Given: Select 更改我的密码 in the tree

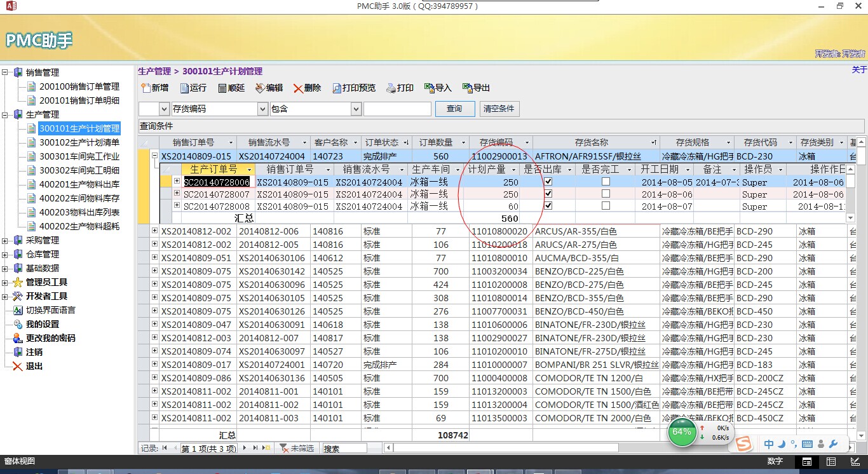Looking at the screenshot, I should click(51, 338).
